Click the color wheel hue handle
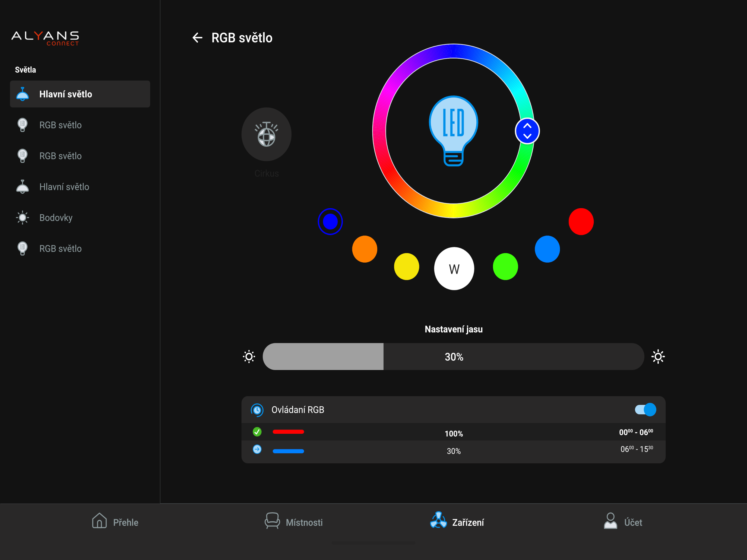The width and height of the screenshot is (747, 560). coord(527,131)
